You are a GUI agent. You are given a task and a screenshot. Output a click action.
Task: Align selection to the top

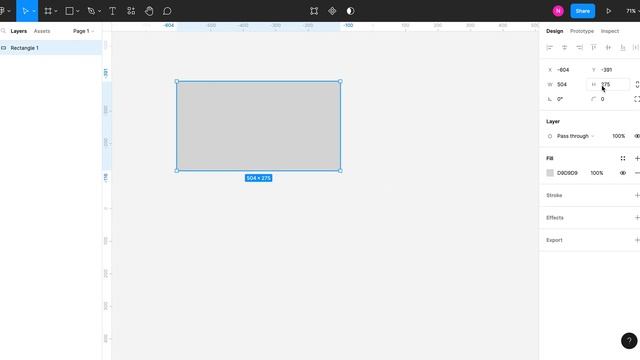pyautogui.click(x=593, y=48)
